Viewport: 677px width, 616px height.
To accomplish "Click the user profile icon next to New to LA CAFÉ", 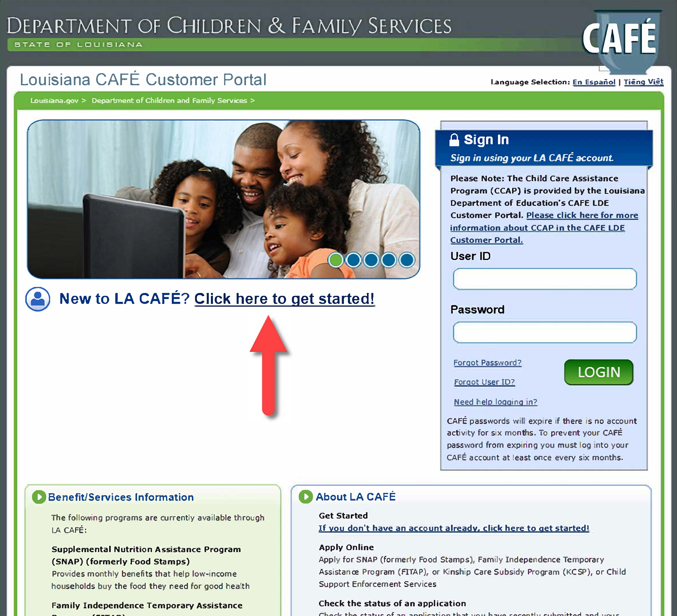I will [39, 298].
